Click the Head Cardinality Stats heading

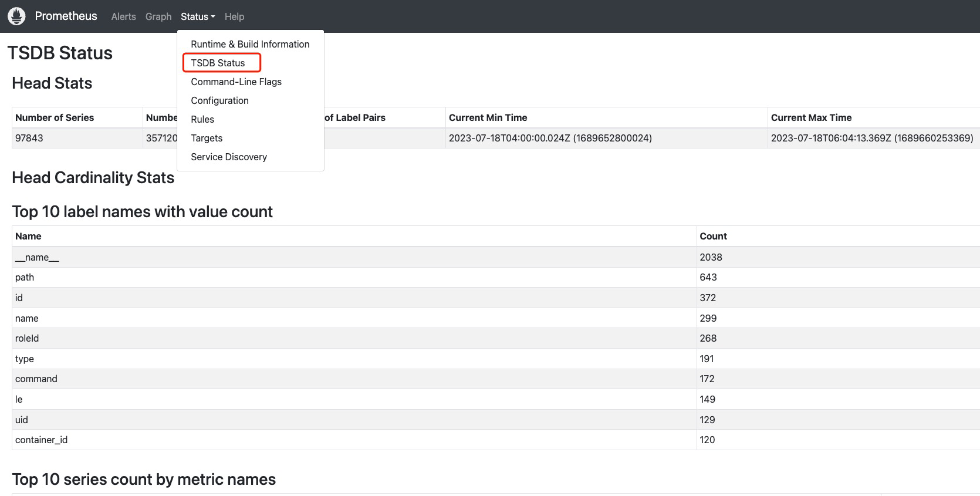pyautogui.click(x=93, y=178)
